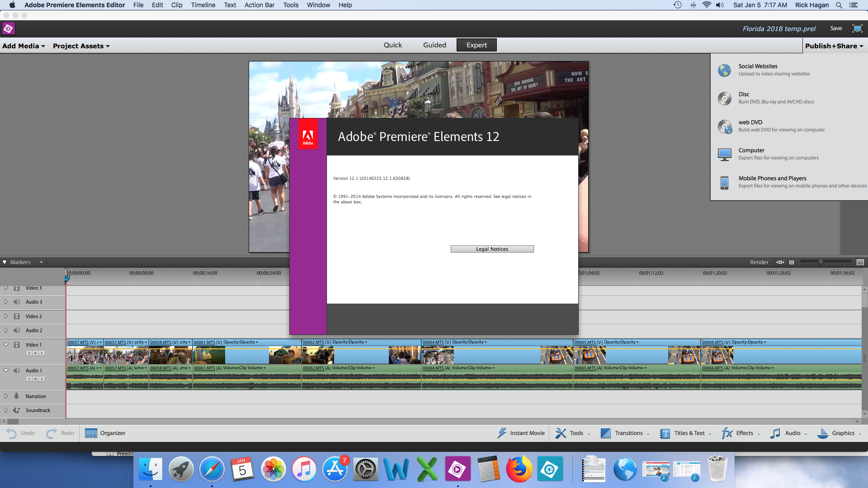Image resolution: width=868 pixels, height=488 pixels.
Task: Expand the Video 3 track
Action: point(6,288)
